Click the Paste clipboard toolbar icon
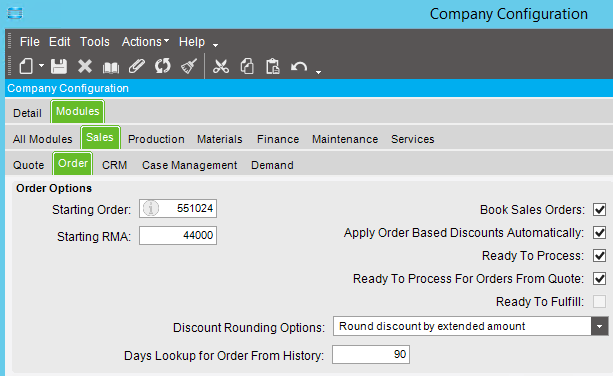 tap(272, 66)
